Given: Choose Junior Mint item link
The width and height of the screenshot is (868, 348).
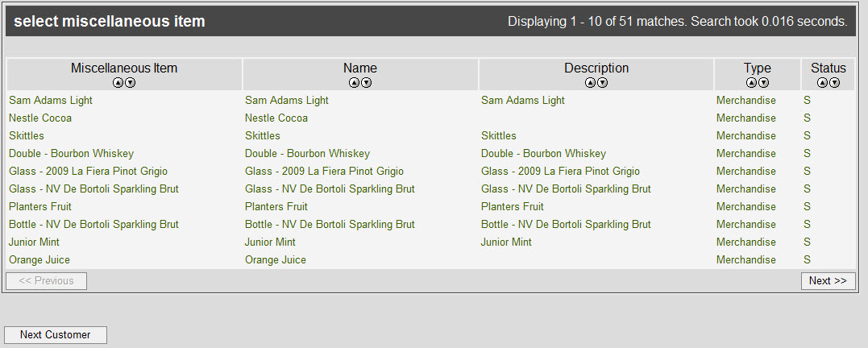Looking at the screenshot, I should tap(34, 242).
